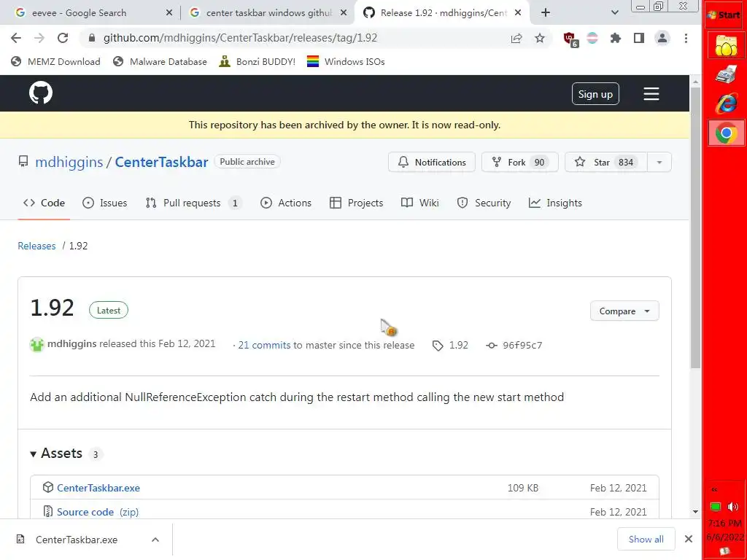Image resolution: width=747 pixels, height=560 pixels.
Task: Open the Security tab
Action: (484, 203)
